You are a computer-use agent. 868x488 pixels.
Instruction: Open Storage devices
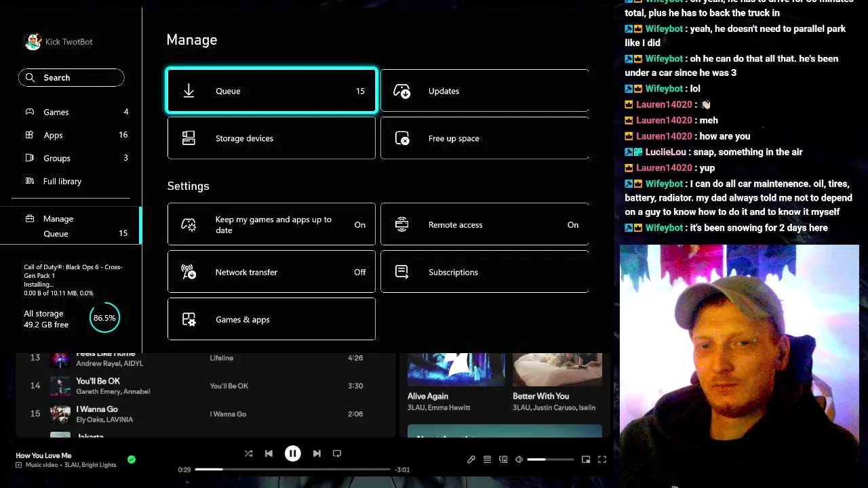pyautogui.click(x=271, y=138)
